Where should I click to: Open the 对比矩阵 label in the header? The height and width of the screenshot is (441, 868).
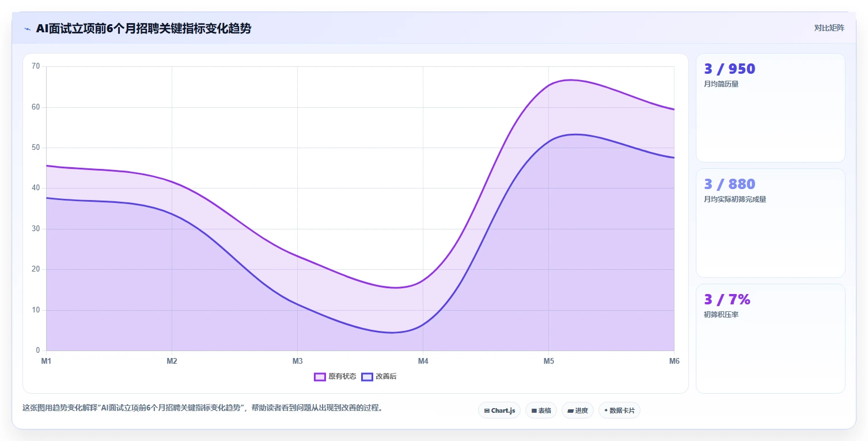[x=829, y=28]
